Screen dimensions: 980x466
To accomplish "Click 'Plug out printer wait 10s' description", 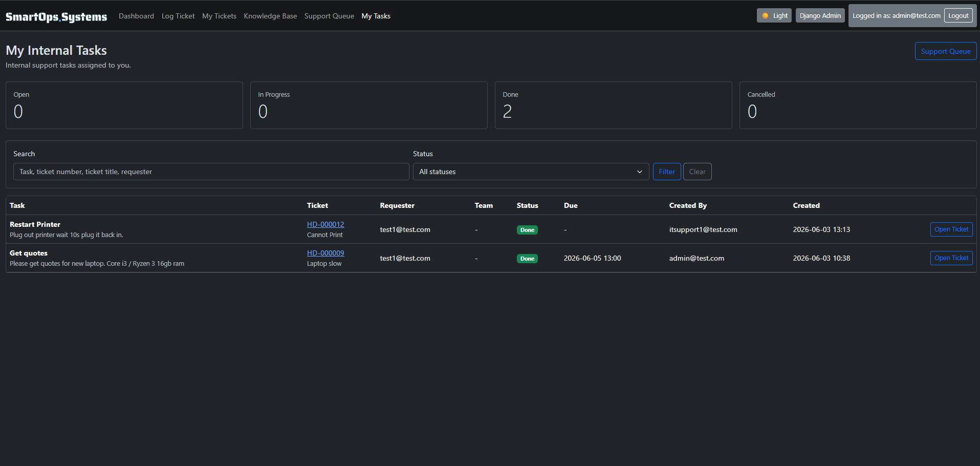I will pyautogui.click(x=67, y=235).
